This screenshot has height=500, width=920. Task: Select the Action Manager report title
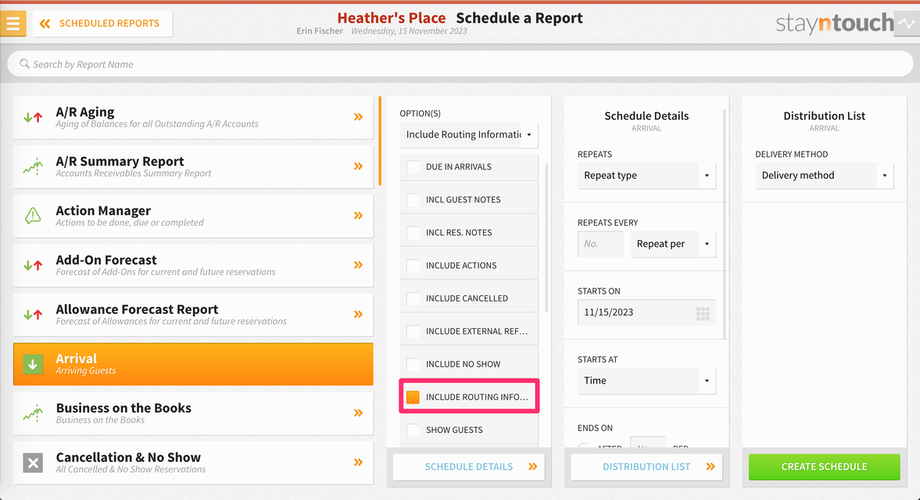coord(103,210)
